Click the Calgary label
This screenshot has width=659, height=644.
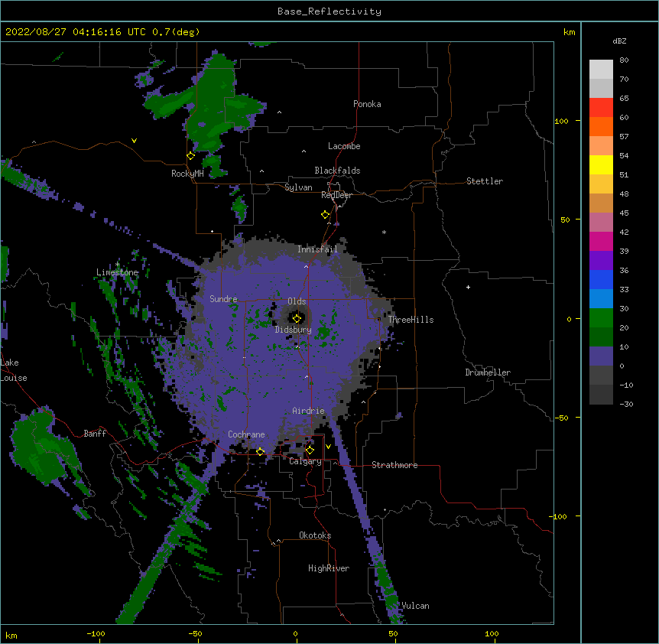pos(305,461)
